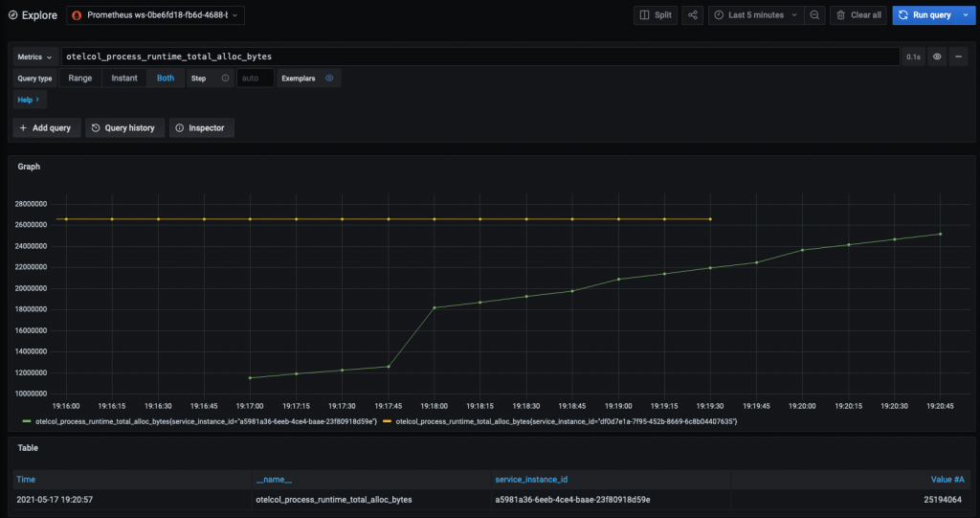This screenshot has width=980, height=518.
Task: Select the Range query type
Action: [80, 79]
